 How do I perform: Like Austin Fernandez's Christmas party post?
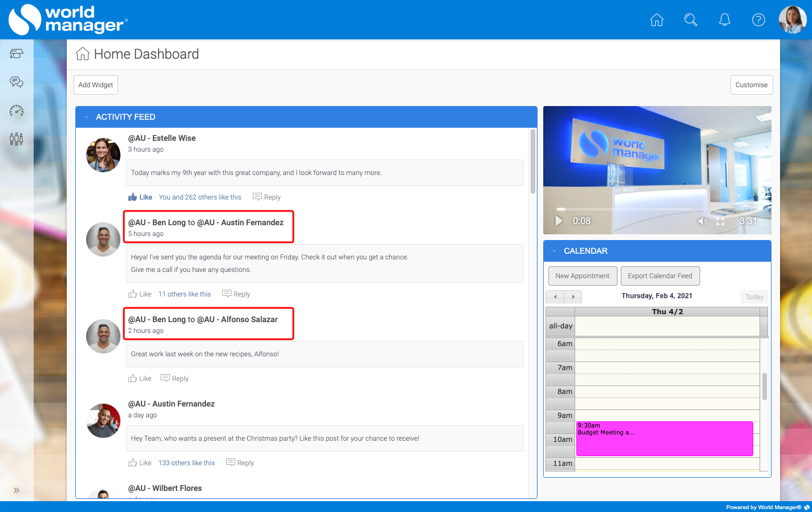(x=140, y=463)
